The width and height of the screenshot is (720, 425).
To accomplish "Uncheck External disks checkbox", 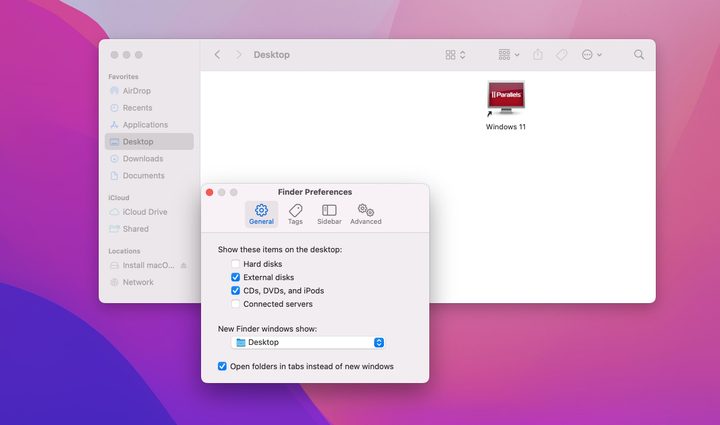I will [x=236, y=277].
